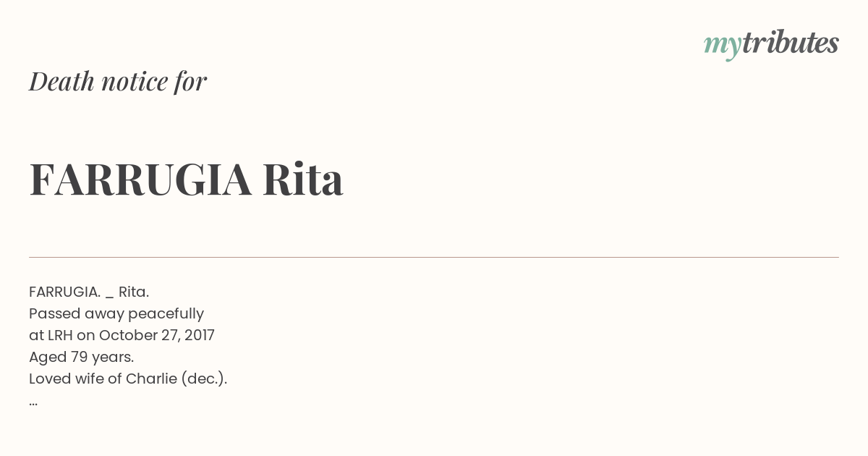868x456 pixels.
Task: Select the "Aged 79 years." line
Action: tap(82, 358)
